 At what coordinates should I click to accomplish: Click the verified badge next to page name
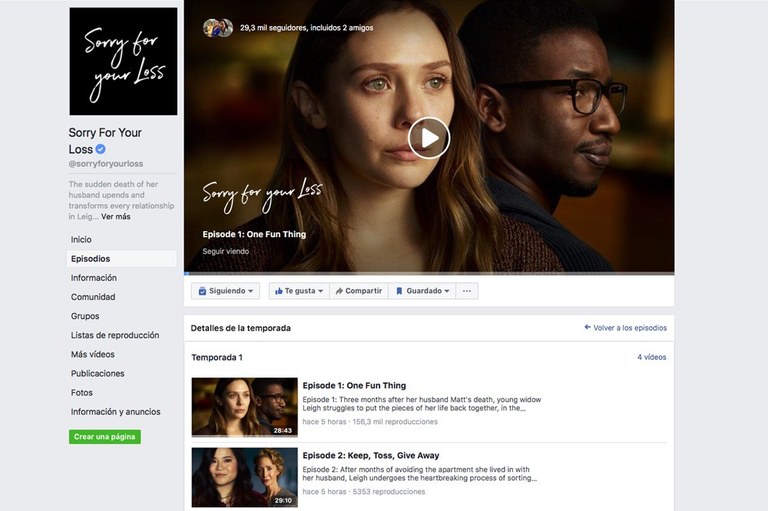coord(101,150)
